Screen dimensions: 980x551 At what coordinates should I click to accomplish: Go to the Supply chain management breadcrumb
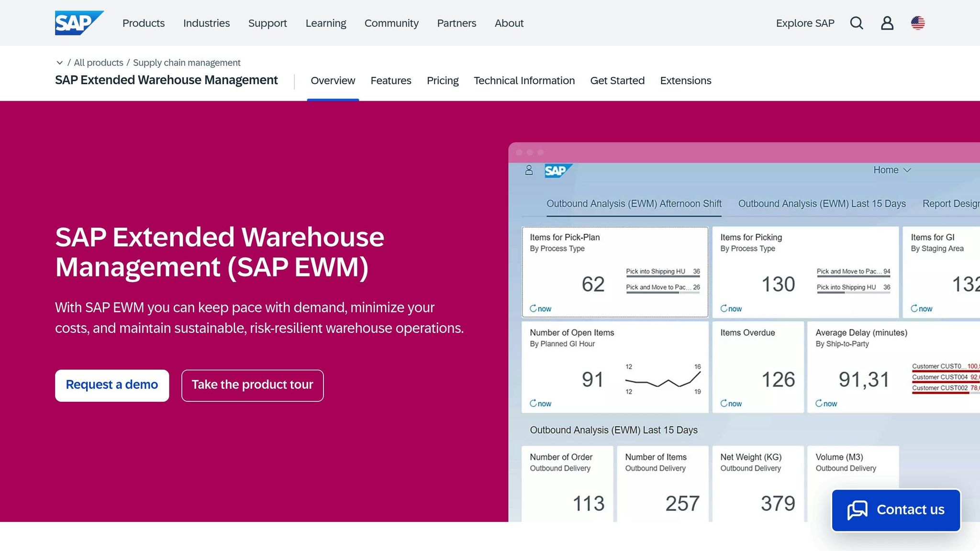187,63
